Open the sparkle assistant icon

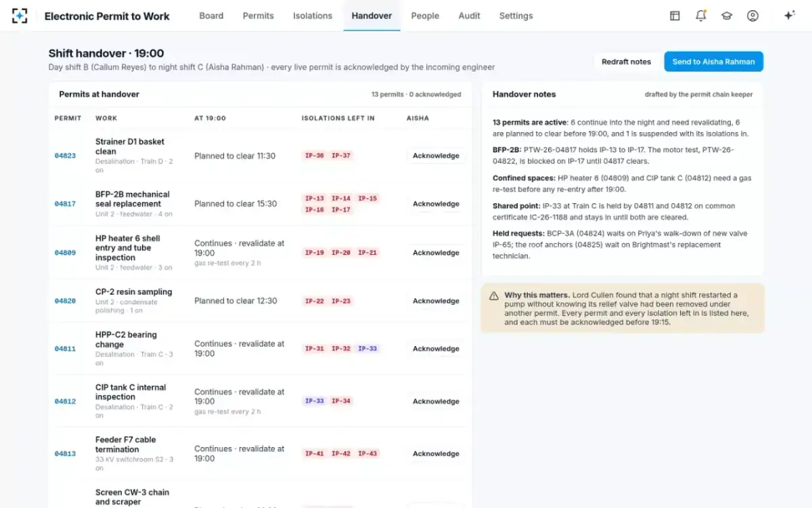(789, 16)
